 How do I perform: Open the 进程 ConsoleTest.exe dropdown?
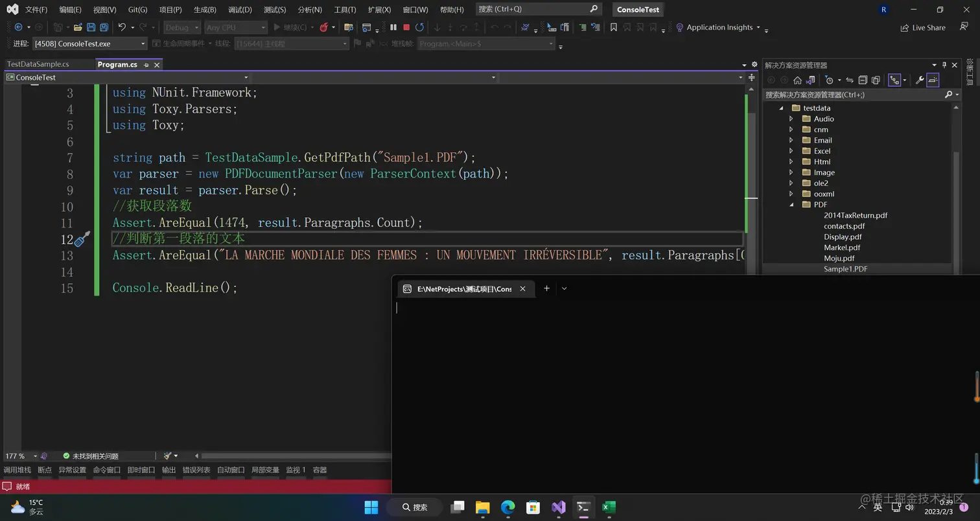(90, 43)
